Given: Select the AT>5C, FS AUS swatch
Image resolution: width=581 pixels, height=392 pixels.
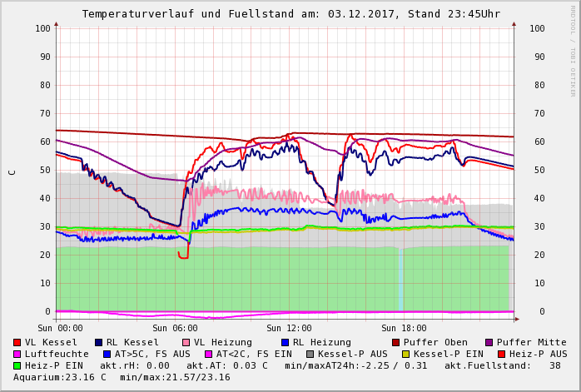Looking at the screenshot, I should (107, 354).
